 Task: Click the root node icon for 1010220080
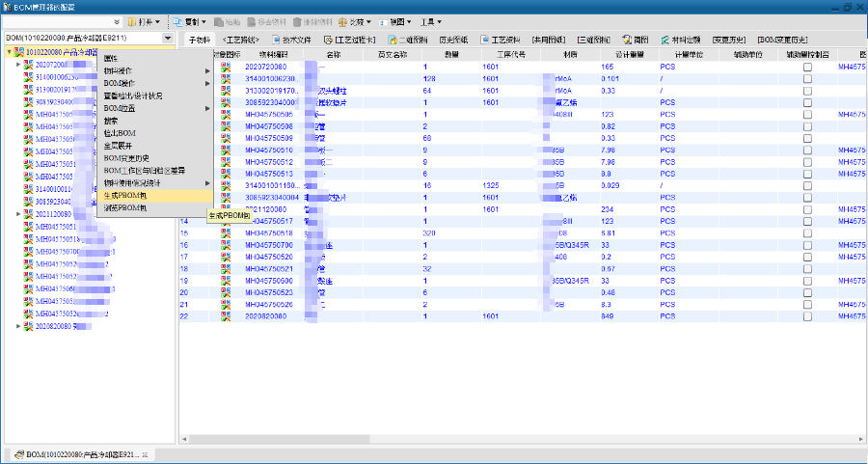tap(18, 52)
